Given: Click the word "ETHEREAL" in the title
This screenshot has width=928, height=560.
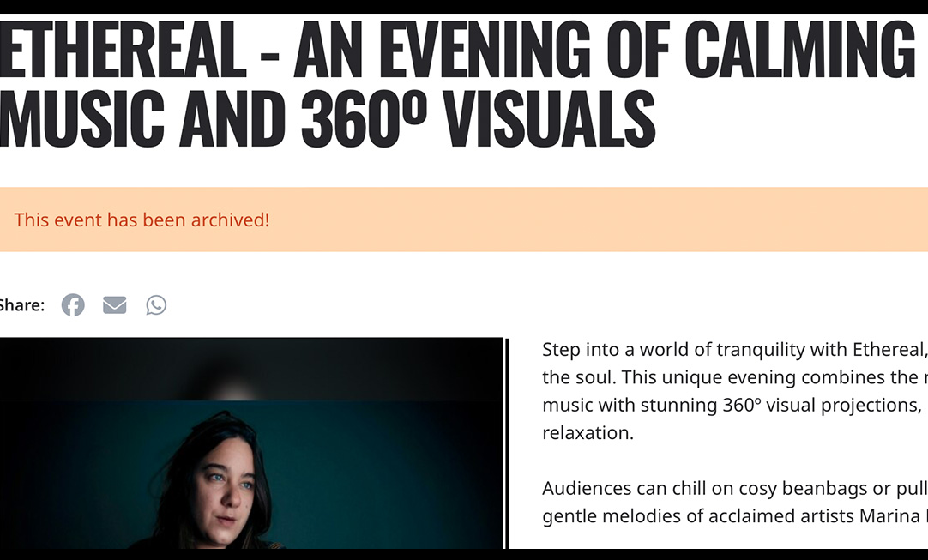Looking at the screenshot, I should [123, 51].
